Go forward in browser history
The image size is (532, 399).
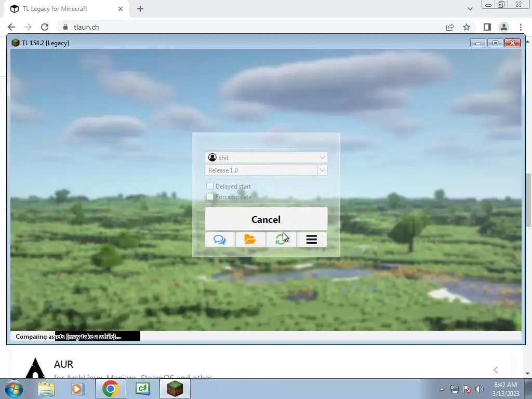coord(28,27)
